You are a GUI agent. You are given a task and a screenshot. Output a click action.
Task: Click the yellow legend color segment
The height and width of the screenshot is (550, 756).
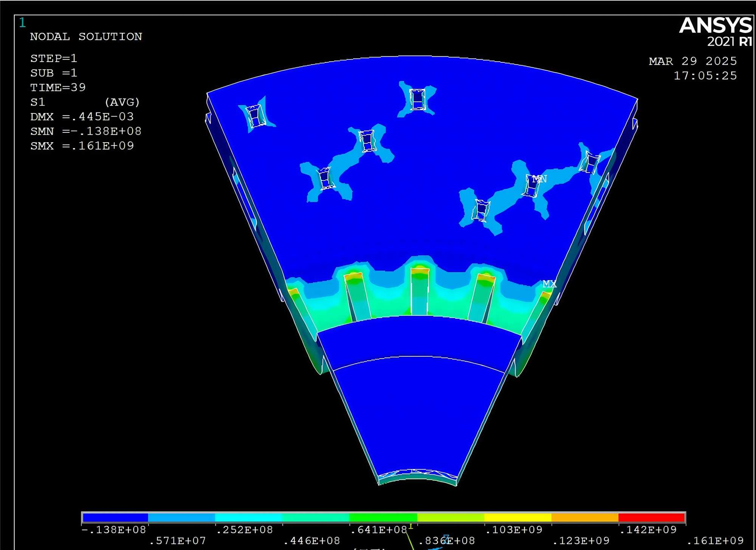click(x=517, y=517)
